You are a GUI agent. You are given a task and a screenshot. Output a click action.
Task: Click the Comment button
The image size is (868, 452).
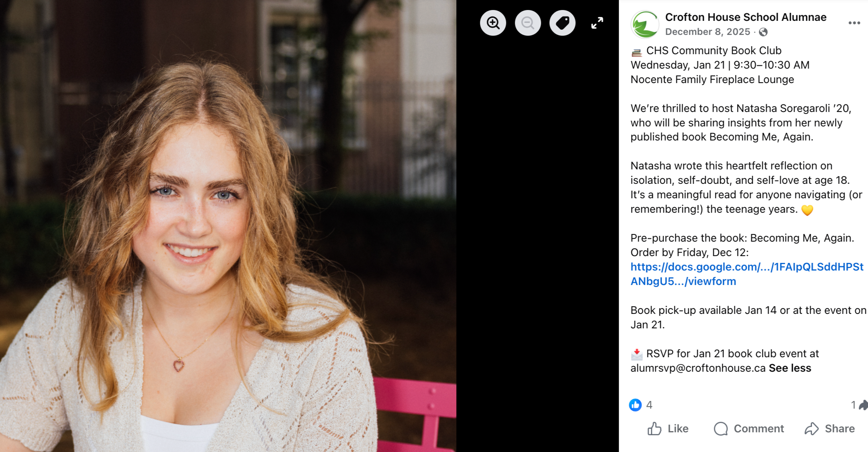(x=749, y=429)
